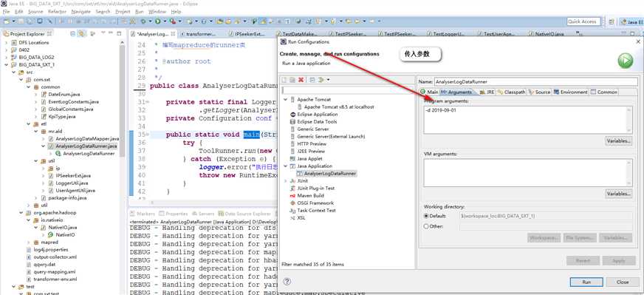The width and height of the screenshot is (644, 295).
Task: Collapse Apache Tomcat node in dialog
Action: click(285, 100)
